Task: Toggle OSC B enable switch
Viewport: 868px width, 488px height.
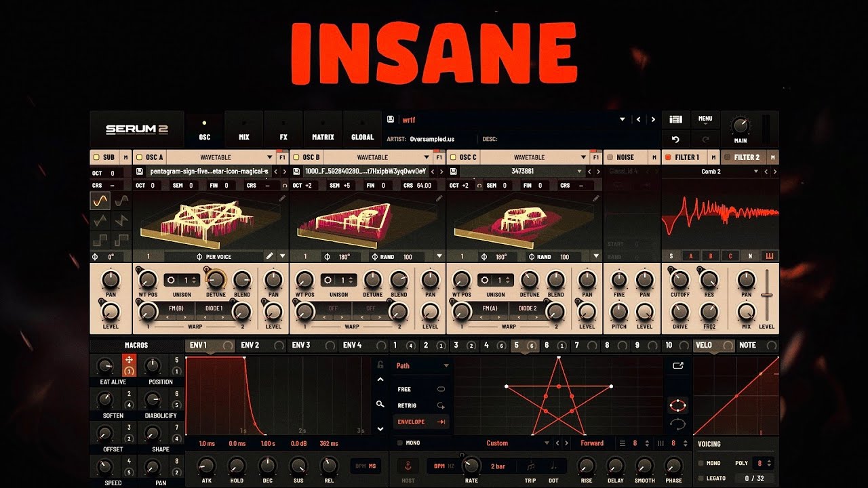Action: [x=296, y=157]
